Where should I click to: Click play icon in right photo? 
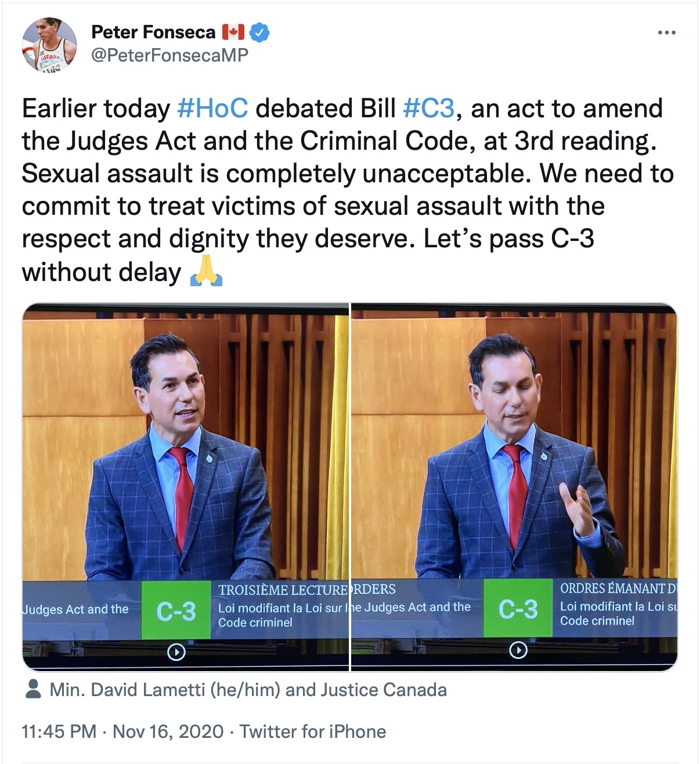point(518,650)
